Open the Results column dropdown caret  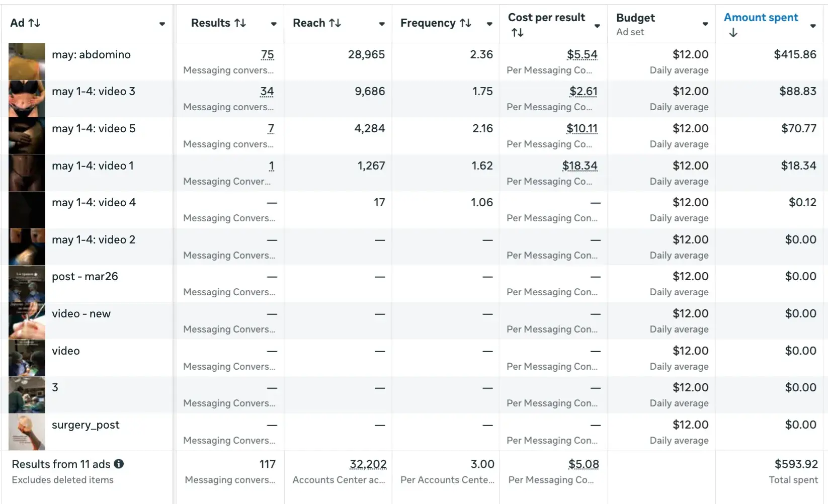(274, 24)
